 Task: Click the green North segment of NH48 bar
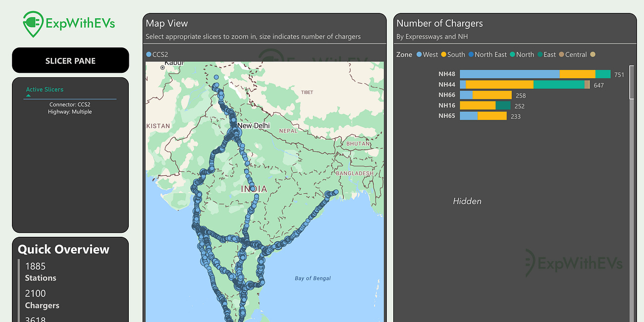tap(603, 74)
